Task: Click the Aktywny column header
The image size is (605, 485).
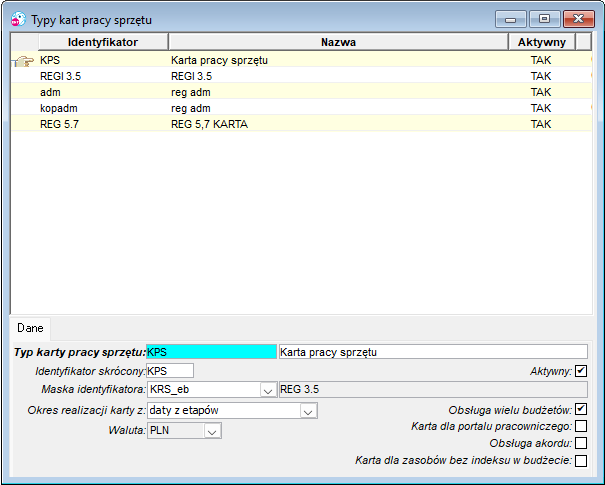Action: [542, 42]
